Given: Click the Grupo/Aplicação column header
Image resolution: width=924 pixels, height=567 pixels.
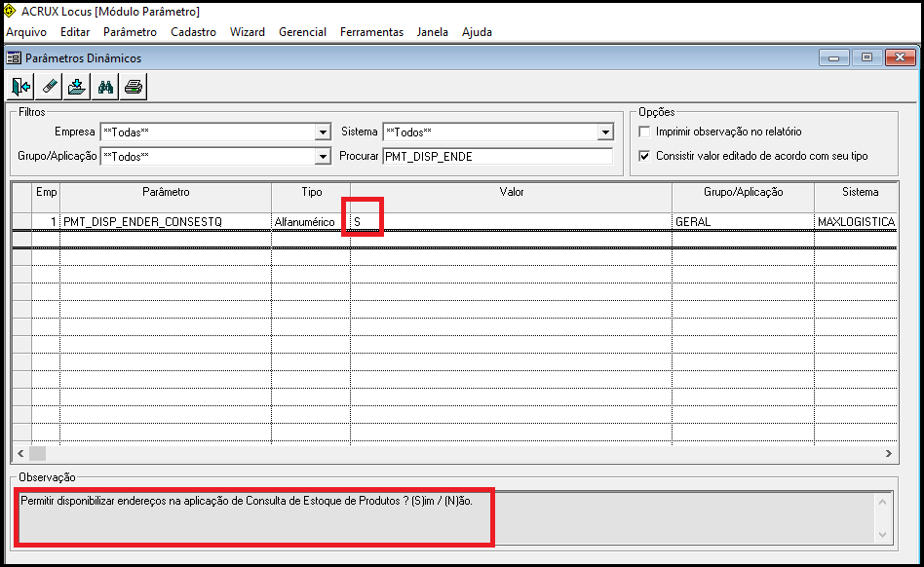Looking at the screenshot, I should coord(743,197).
